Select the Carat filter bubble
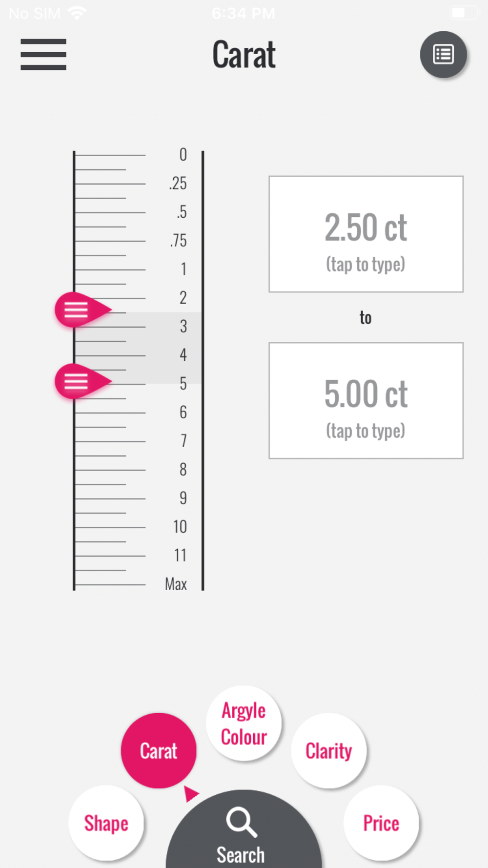 (x=159, y=751)
